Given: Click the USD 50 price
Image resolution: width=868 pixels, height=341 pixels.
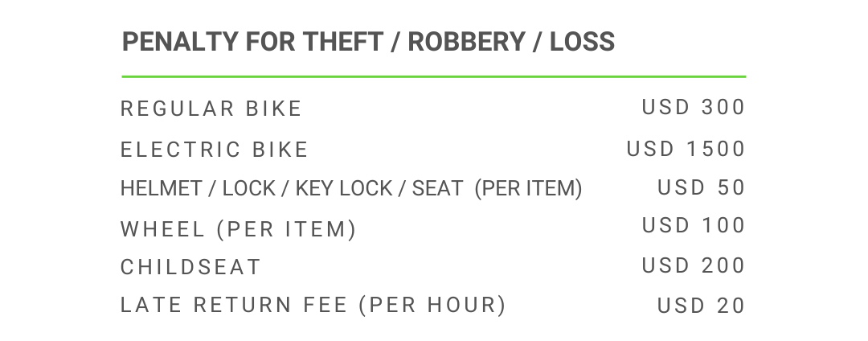Looking at the screenshot, I should tap(702, 187).
